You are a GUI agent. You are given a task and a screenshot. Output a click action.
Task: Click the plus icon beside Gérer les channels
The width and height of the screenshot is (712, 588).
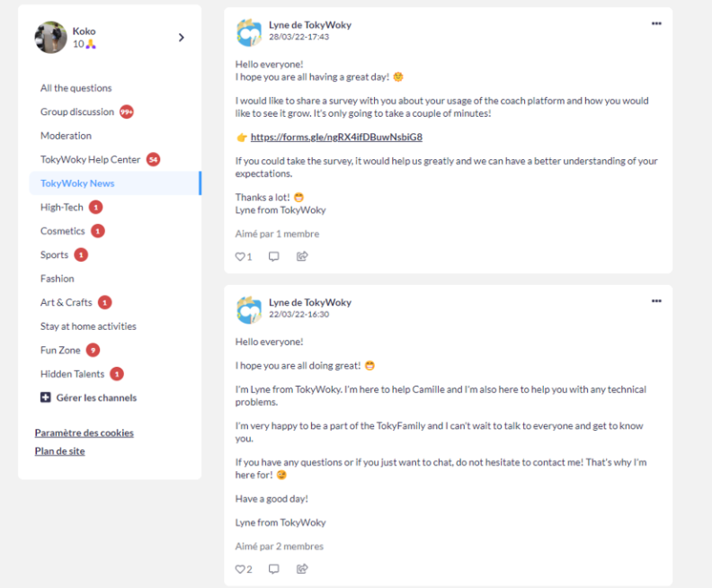point(46,397)
